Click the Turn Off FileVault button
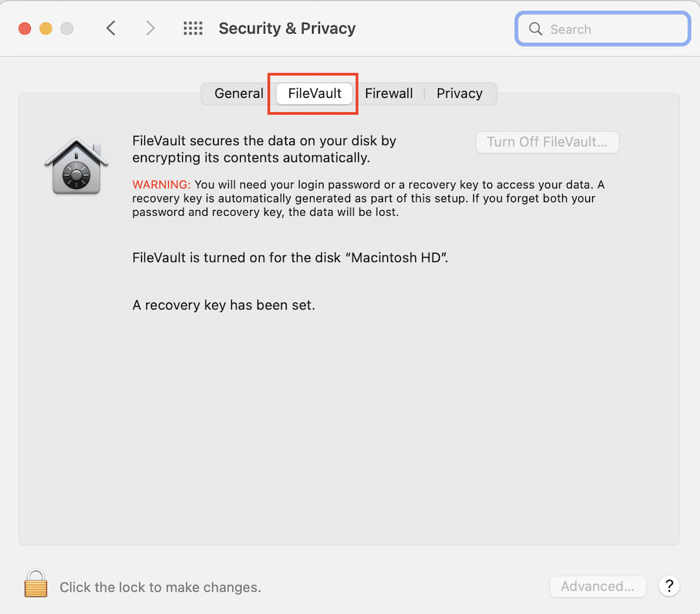Screen dimensions: 700x614 pos(547,141)
